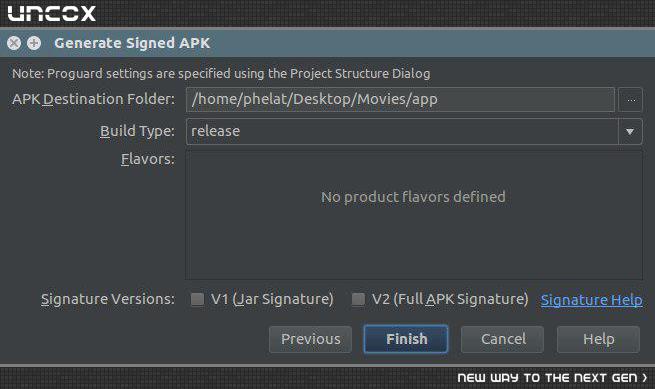The height and width of the screenshot is (389, 655).
Task: Cancel the signed APK generation
Action: [x=503, y=339]
